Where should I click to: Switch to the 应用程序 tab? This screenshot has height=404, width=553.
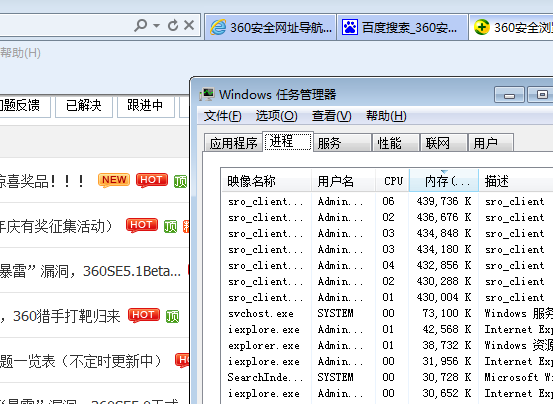(x=233, y=143)
